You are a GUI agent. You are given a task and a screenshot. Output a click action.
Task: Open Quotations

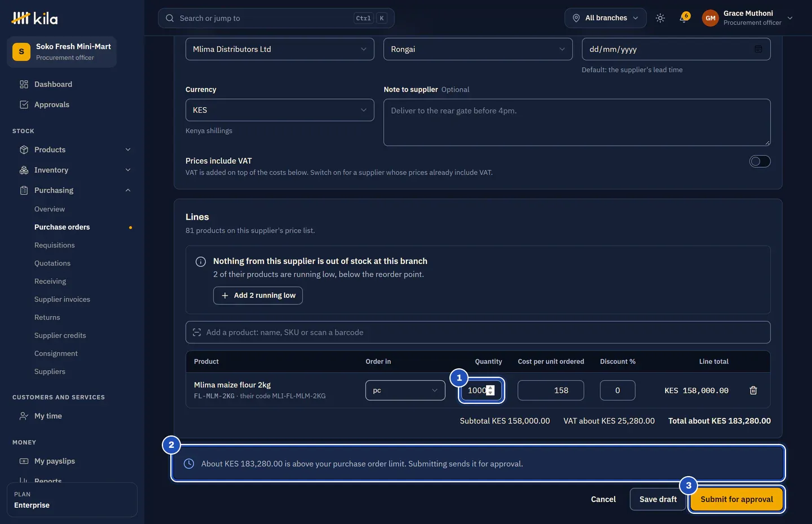pos(52,263)
